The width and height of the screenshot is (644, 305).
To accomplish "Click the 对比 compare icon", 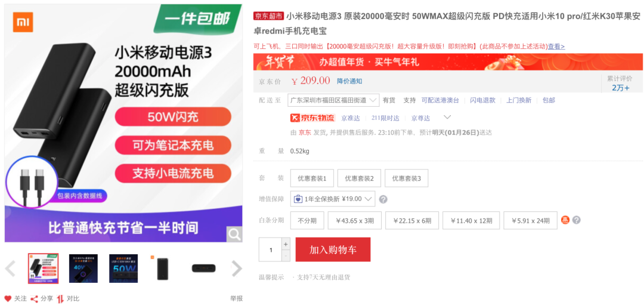I will click(60, 298).
